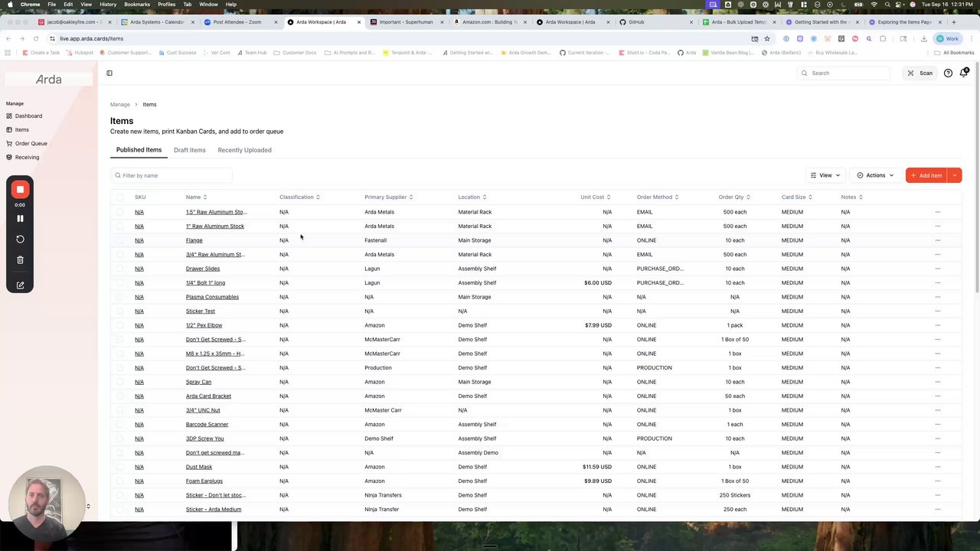This screenshot has height=551, width=980.
Task: Open Chrome's Bookmarks menu
Action: click(137, 5)
